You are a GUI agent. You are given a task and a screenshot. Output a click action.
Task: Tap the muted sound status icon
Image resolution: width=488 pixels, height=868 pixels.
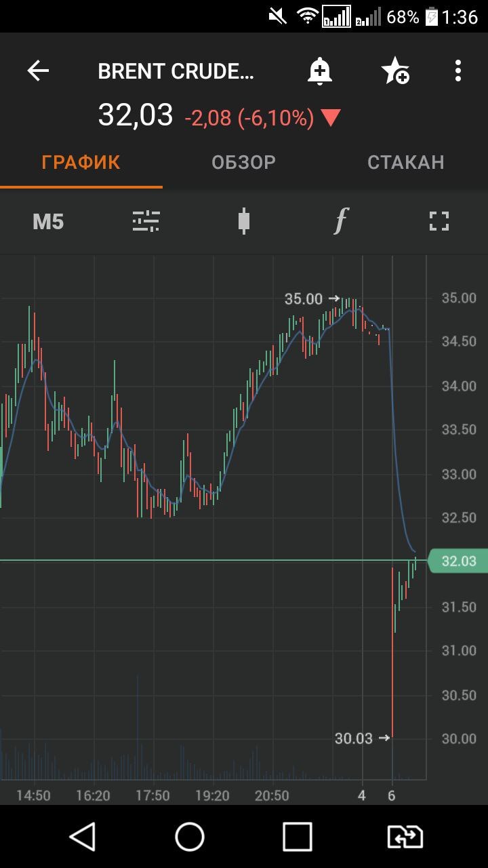coord(278,16)
